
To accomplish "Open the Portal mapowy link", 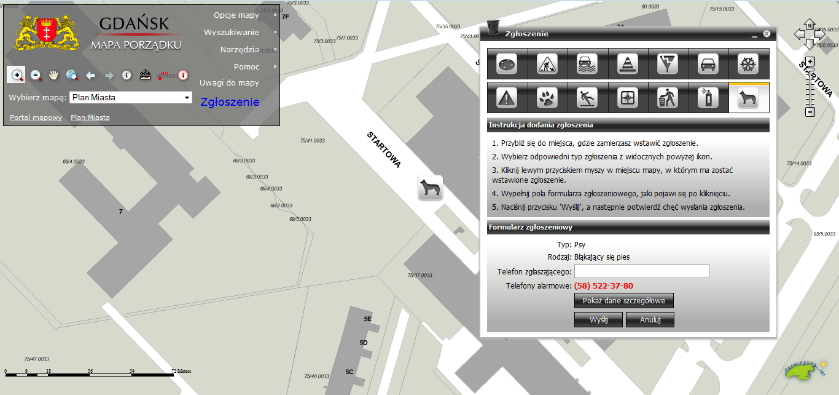I will (36, 117).
